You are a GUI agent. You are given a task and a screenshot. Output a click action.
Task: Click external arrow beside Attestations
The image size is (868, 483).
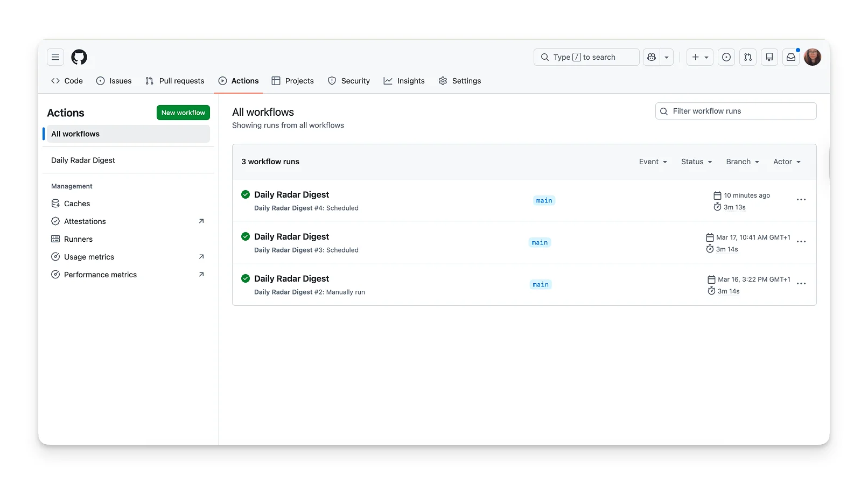[x=201, y=221]
